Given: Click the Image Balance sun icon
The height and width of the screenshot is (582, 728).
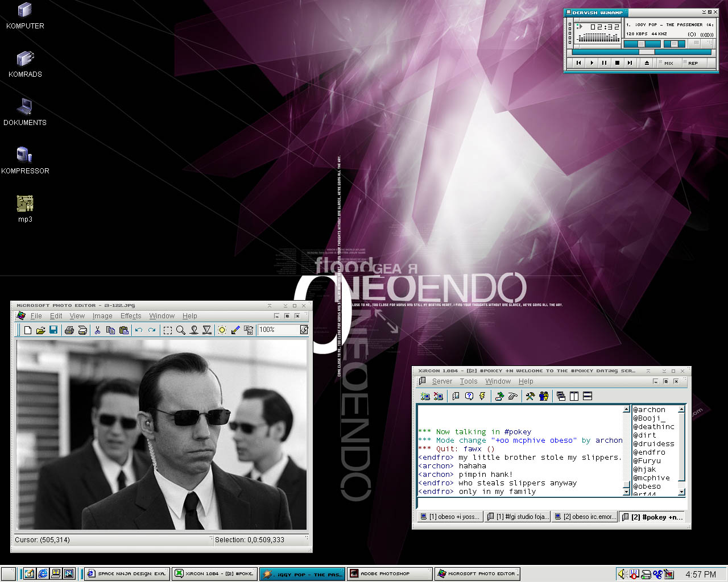Looking at the screenshot, I should point(222,330).
